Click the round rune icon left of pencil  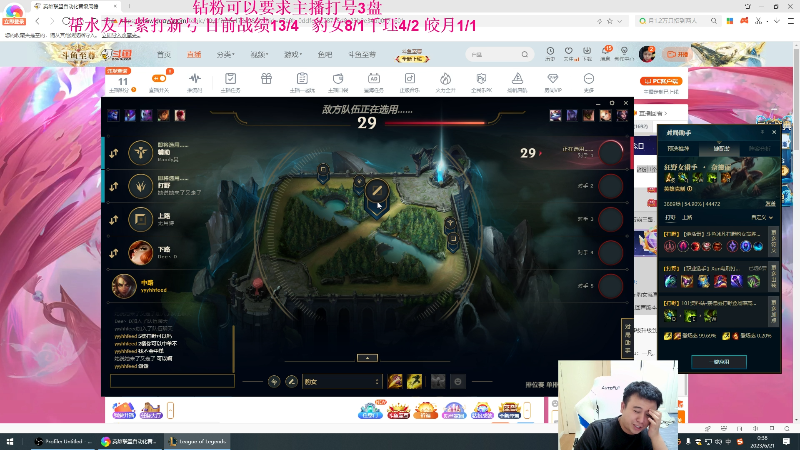274,382
